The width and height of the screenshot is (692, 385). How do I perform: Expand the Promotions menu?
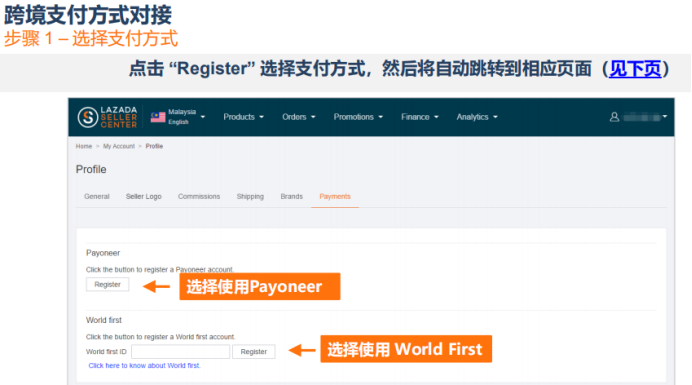pos(358,117)
